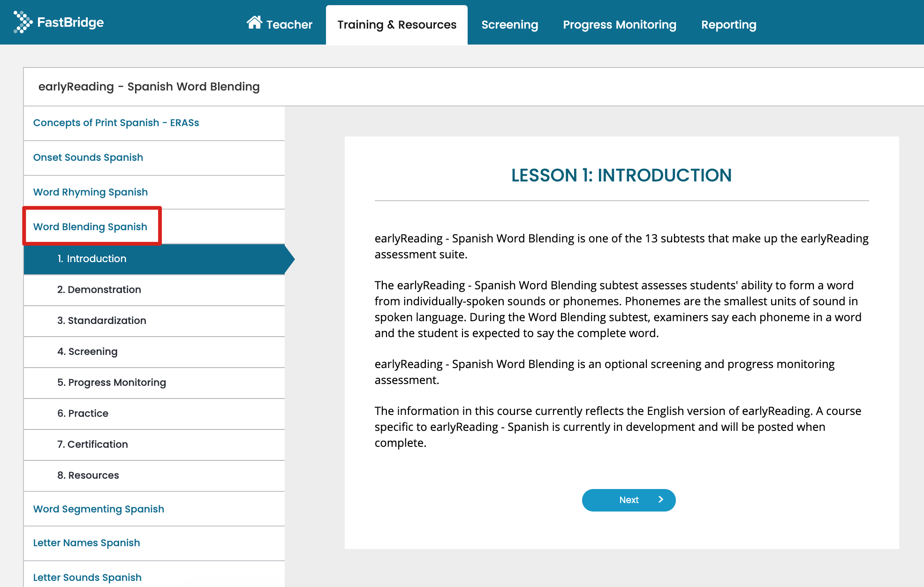The width and height of the screenshot is (924, 587).
Task: Open lesson 6. Practice
Action: pos(154,414)
